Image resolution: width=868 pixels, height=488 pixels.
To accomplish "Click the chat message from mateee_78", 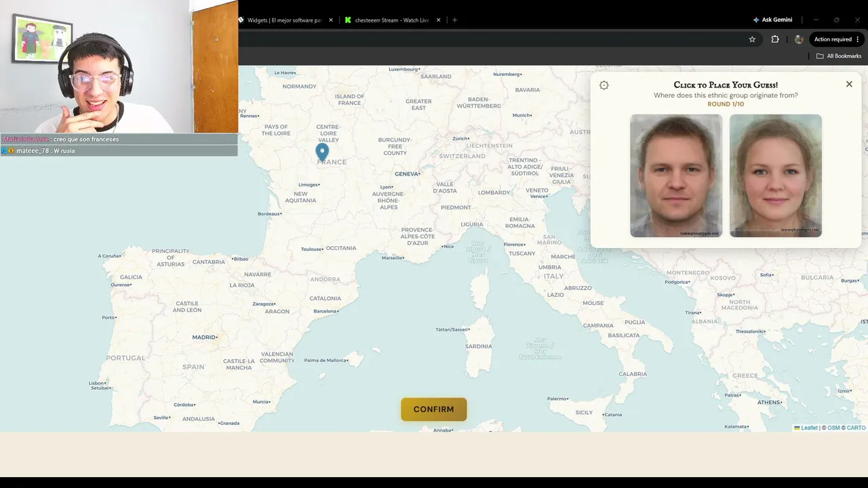I will click(x=119, y=151).
